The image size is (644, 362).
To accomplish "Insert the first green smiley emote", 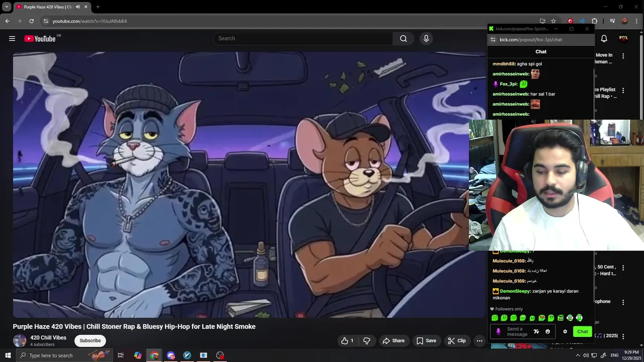I will (495, 318).
